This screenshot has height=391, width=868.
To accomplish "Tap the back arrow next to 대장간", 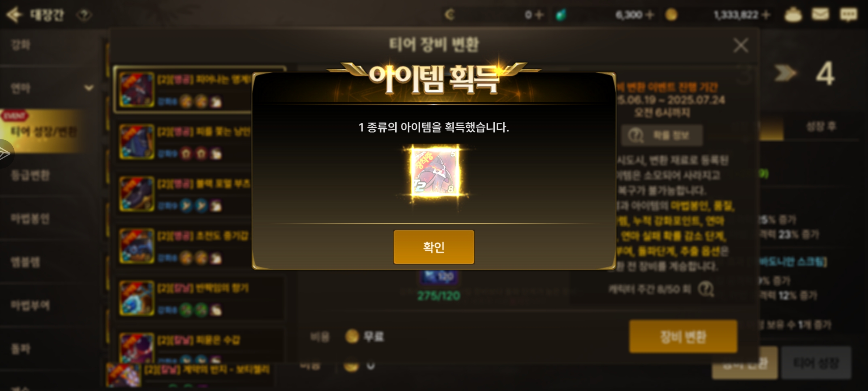I will point(14,15).
